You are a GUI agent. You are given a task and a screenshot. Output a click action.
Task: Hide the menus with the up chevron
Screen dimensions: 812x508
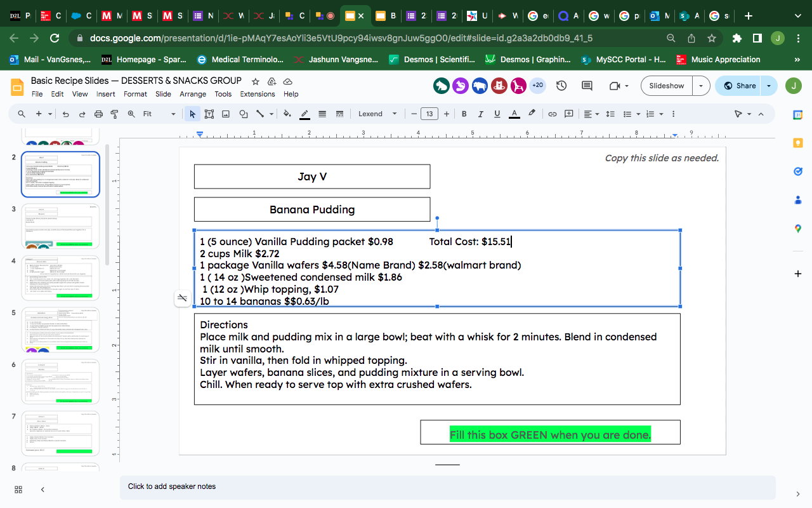click(761, 114)
